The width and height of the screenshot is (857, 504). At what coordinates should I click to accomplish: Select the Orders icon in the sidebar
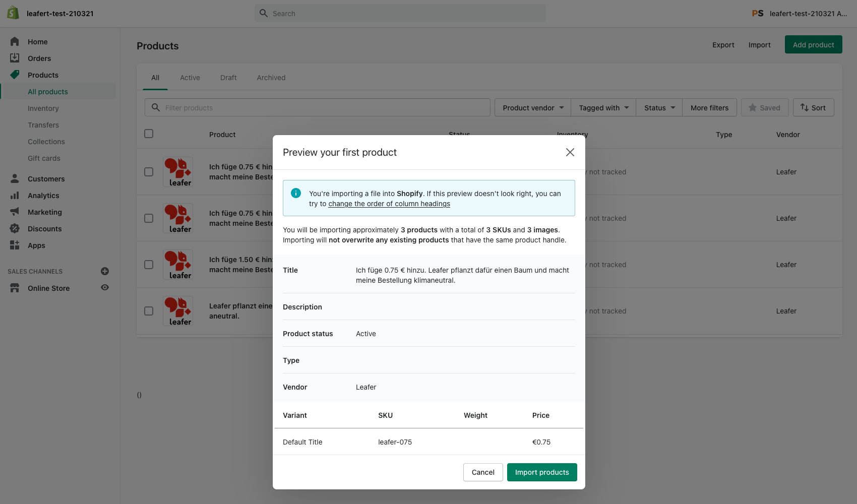click(x=15, y=57)
